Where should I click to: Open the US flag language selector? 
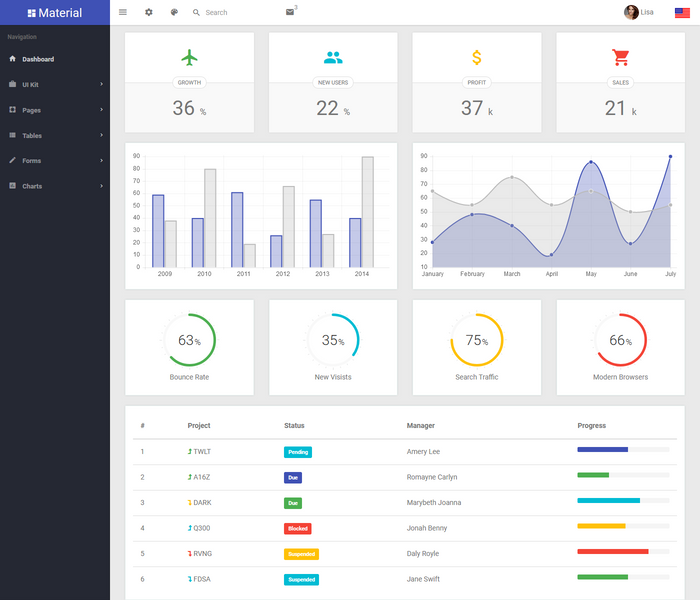682,12
